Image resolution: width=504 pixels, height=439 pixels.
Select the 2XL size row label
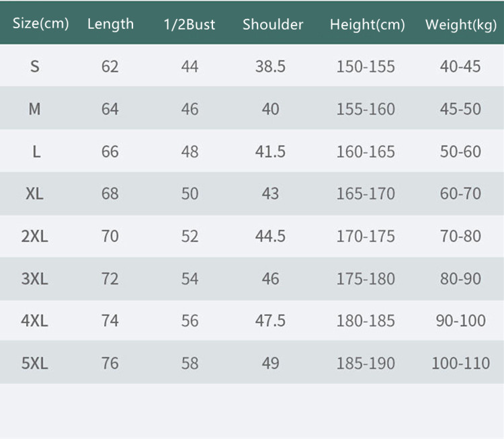point(35,236)
